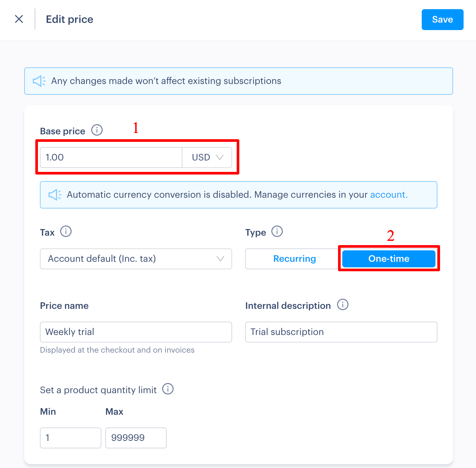Viewport: 476px width, 468px height.
Task: Close the Edit price dialog
Action: pos(19,19)
